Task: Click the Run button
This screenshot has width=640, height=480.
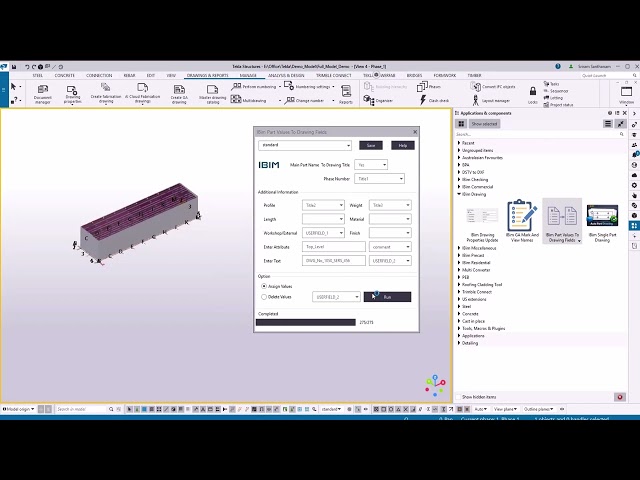Action: click(387, 297)
